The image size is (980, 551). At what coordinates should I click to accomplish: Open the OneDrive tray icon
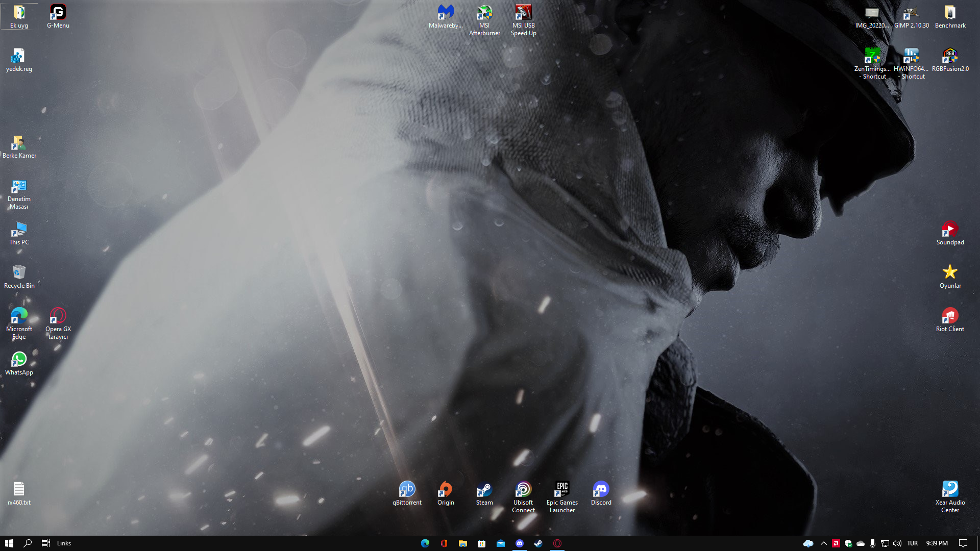tap(860, 543)
